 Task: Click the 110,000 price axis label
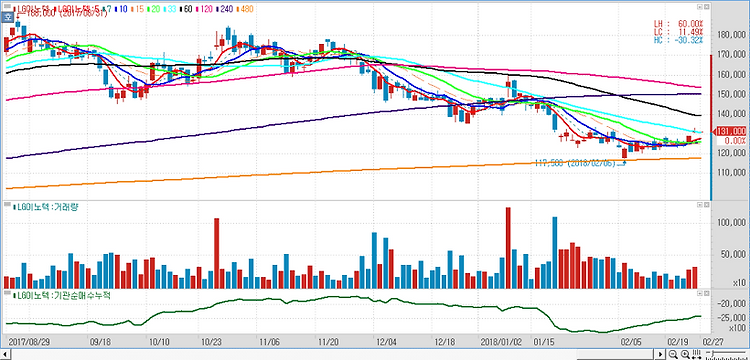click(x=731, y=173)
